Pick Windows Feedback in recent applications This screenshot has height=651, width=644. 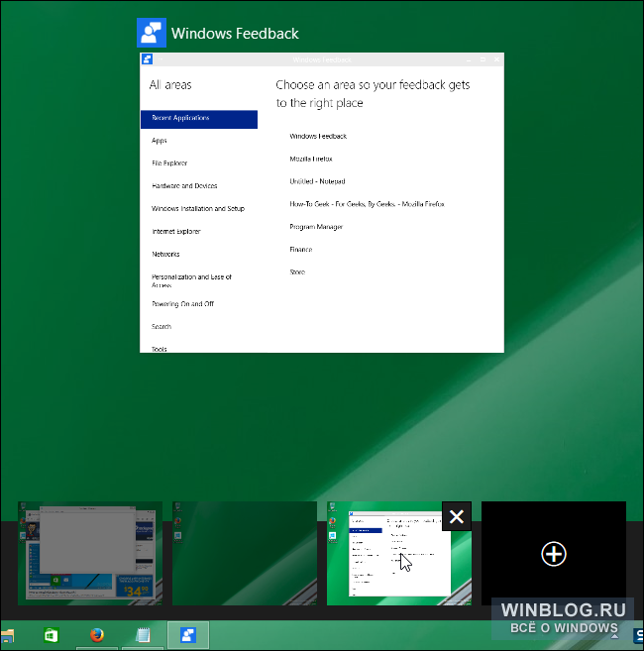point(318,136)
